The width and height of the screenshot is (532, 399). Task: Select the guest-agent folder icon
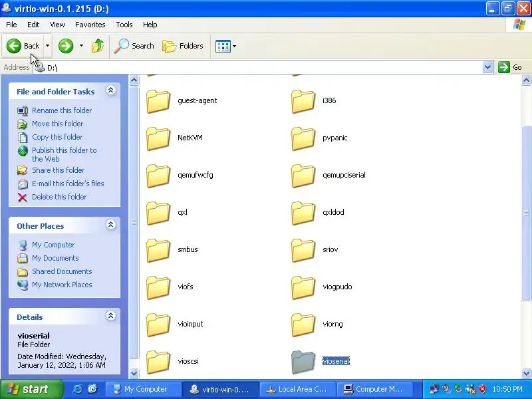coord(158,101)
